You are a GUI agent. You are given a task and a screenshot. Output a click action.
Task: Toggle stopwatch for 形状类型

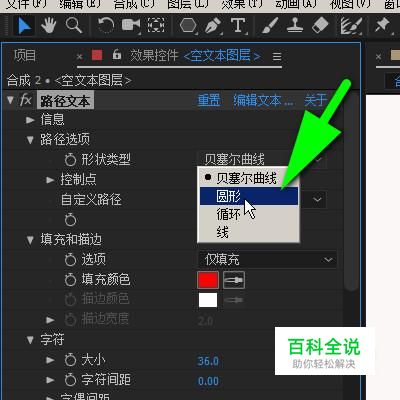[70, 160]
